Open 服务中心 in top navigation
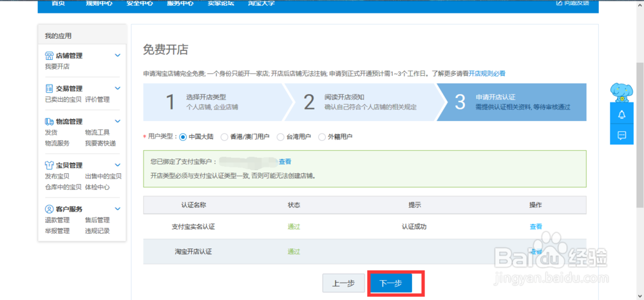Viewport: 644px width, 300px height. [x=180, y=3]
